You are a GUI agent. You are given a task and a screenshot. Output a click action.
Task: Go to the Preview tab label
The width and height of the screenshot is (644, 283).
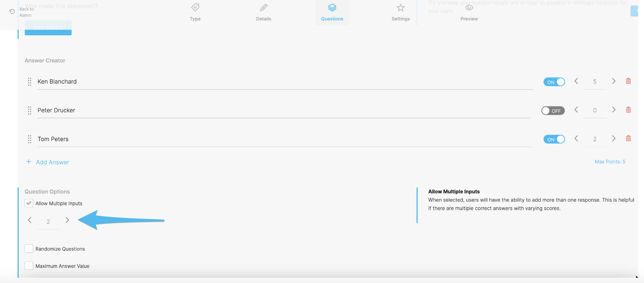point(469,19)
